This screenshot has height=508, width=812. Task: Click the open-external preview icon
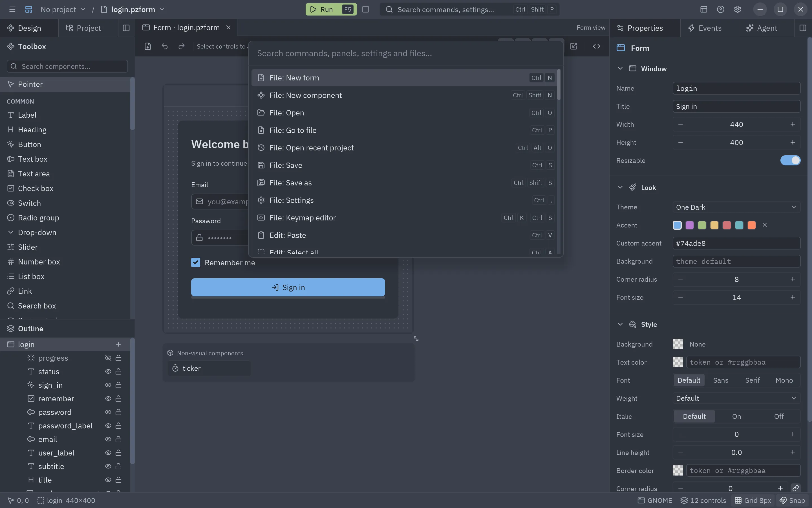[573, 46]
